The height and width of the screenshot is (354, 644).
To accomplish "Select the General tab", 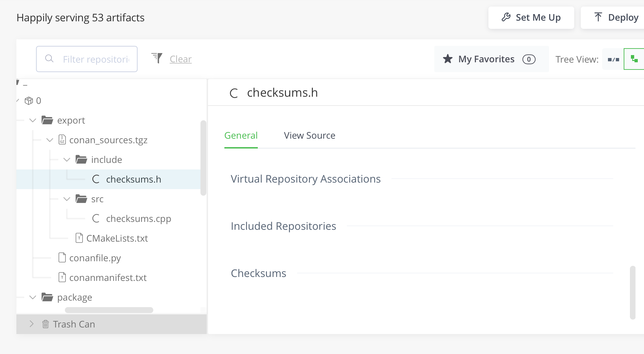I will (241, 135).
